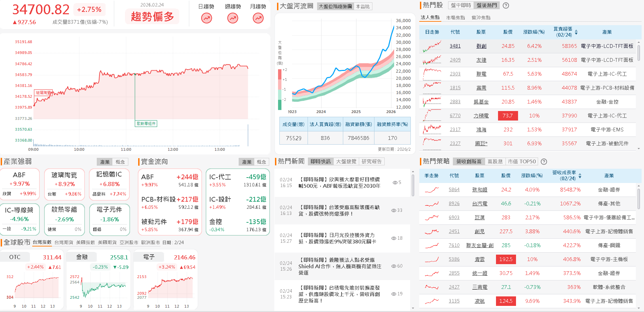Click the 日趨勢 daily trend icon
Screen dimensions: 644x312
(206, 18)
